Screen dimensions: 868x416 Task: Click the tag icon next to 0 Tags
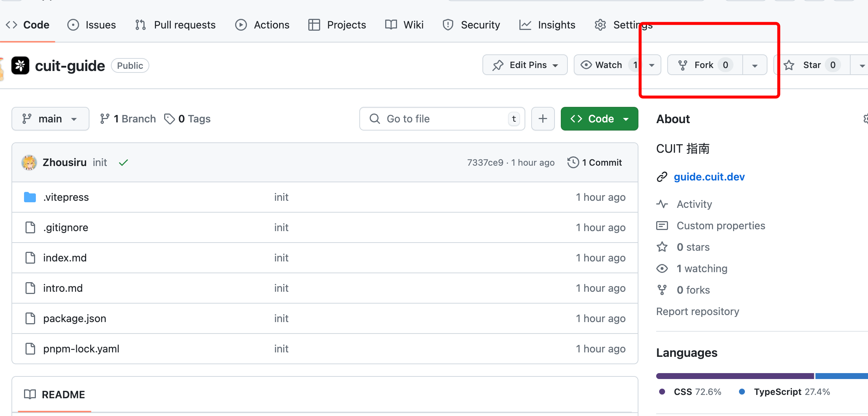170,118
